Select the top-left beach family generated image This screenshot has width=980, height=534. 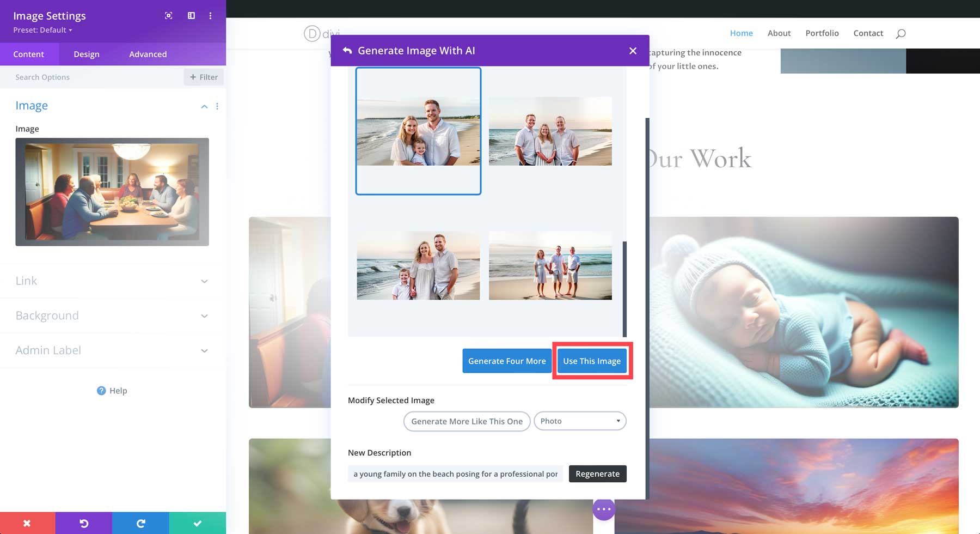coord(418,131)
